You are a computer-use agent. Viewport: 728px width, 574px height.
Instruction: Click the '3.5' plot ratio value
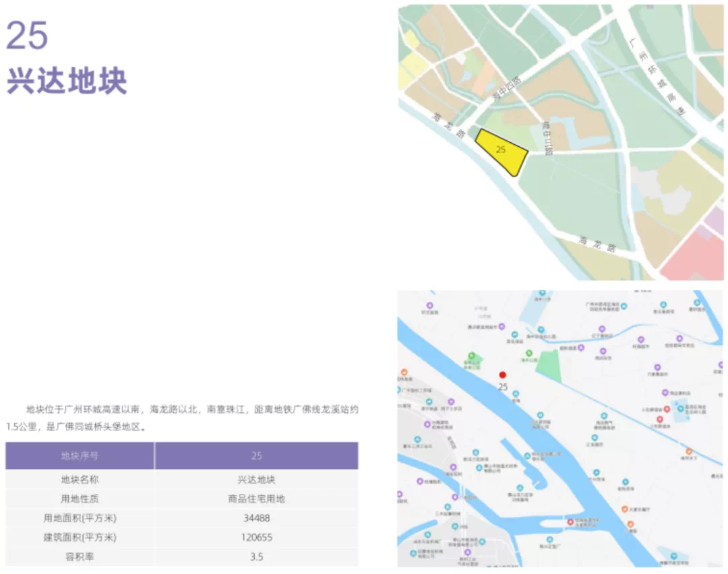pyautogui.click(x=256, y=556)
